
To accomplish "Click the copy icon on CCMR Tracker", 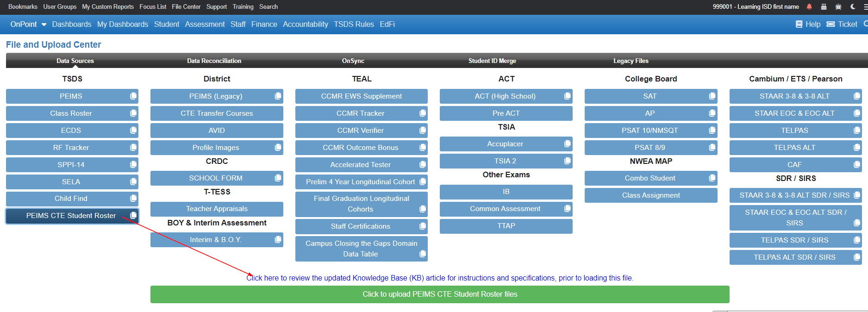I will click(423, 113).
